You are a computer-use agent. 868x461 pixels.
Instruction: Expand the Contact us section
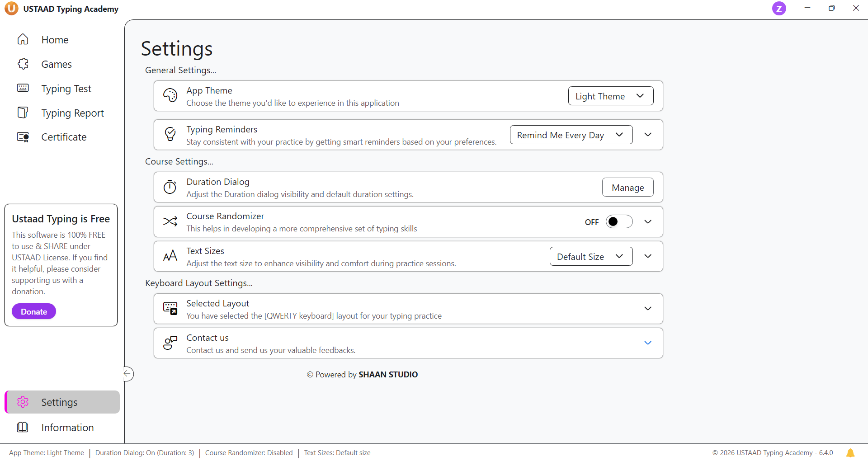[647, 343]
